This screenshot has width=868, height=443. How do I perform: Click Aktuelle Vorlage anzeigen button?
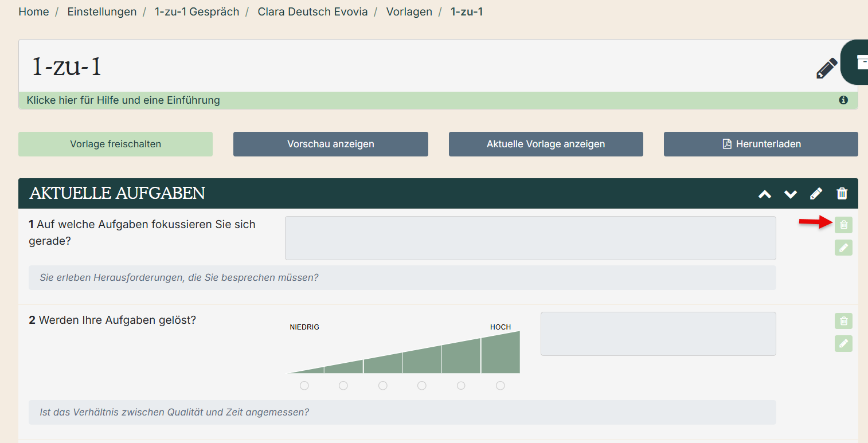pyautogui.click(x=546, y=144)
